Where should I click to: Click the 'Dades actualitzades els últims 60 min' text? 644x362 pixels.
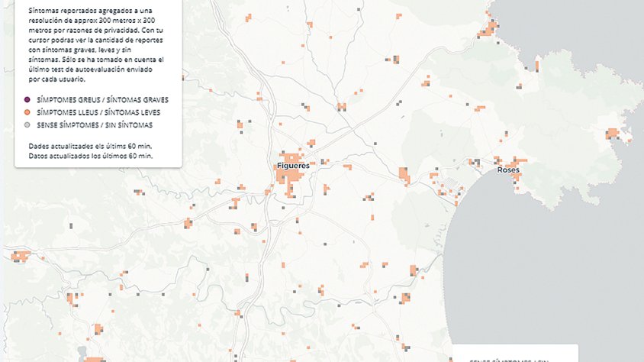tap(91, 145)
